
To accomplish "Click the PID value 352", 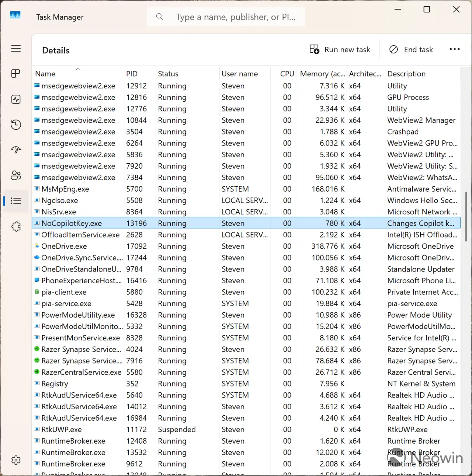I will 132,384.
